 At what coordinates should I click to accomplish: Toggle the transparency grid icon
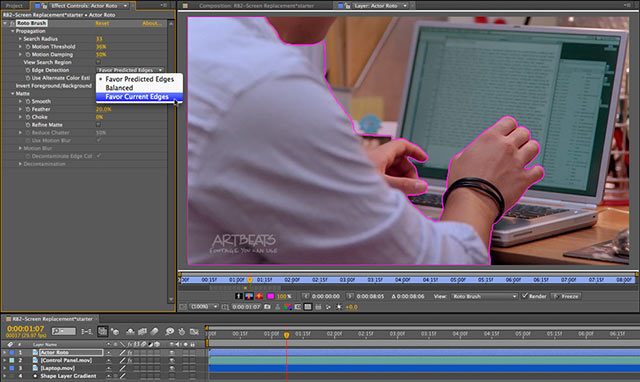(x=308, y=307)
